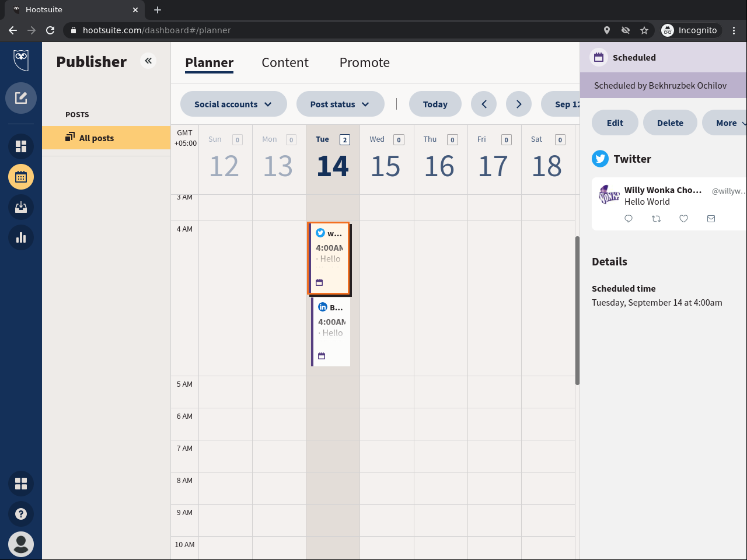Click the Hootsuite owl logo

point(21,60)
